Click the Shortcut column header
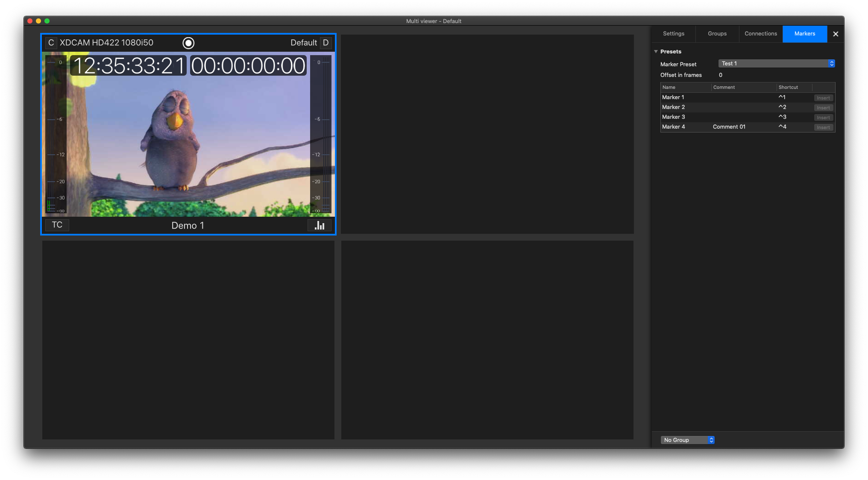 click(794, 87)
